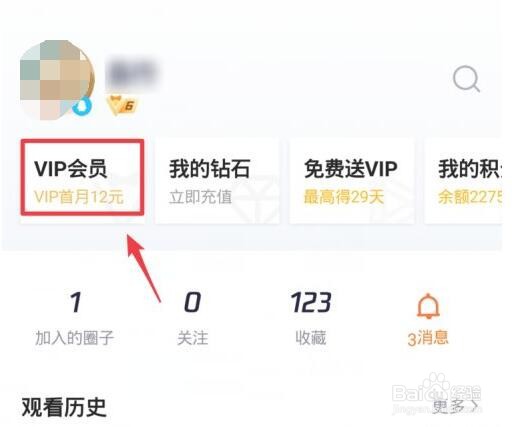Tap the blurred username text
Image resolution: width=512 pixels, height=427 pixels.
131,73
